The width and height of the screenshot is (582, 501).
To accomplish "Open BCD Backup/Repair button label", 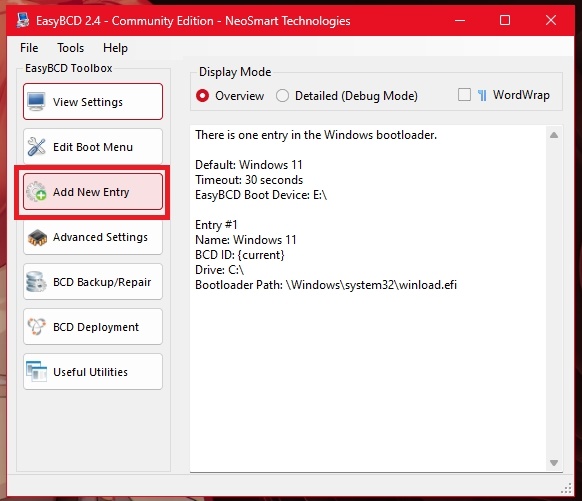I will (x=102, y=282).
